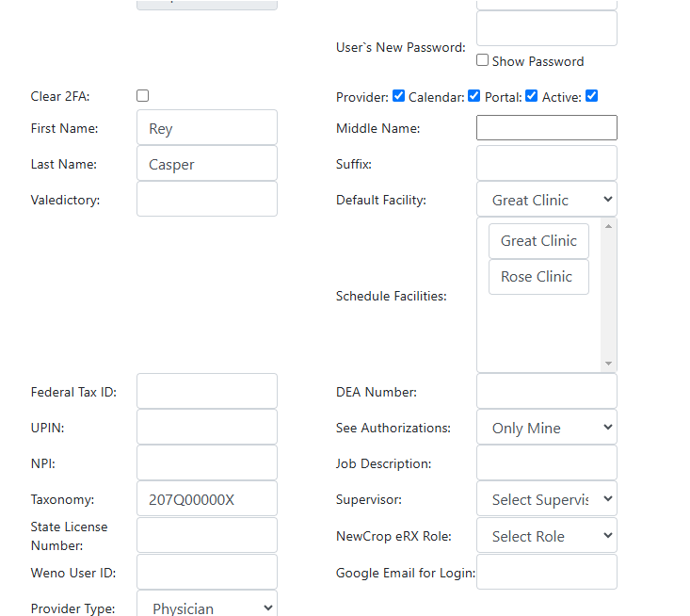The image size is (690, 616).
Task: Uncheck the Calendar checkbox
Action: tap(473, 95)
